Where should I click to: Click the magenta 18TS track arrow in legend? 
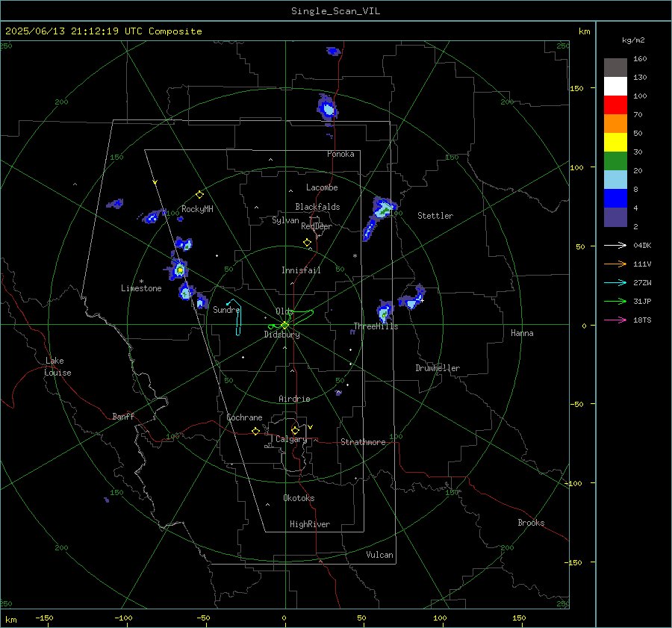(615, 320)
